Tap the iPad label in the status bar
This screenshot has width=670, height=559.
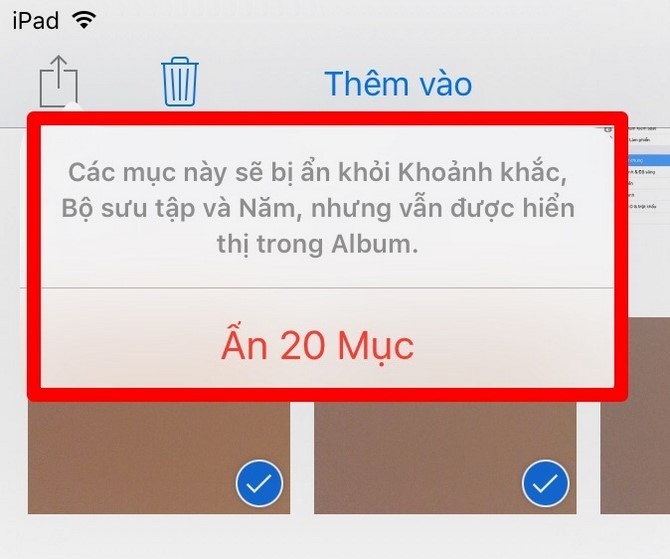pos(35,21)
